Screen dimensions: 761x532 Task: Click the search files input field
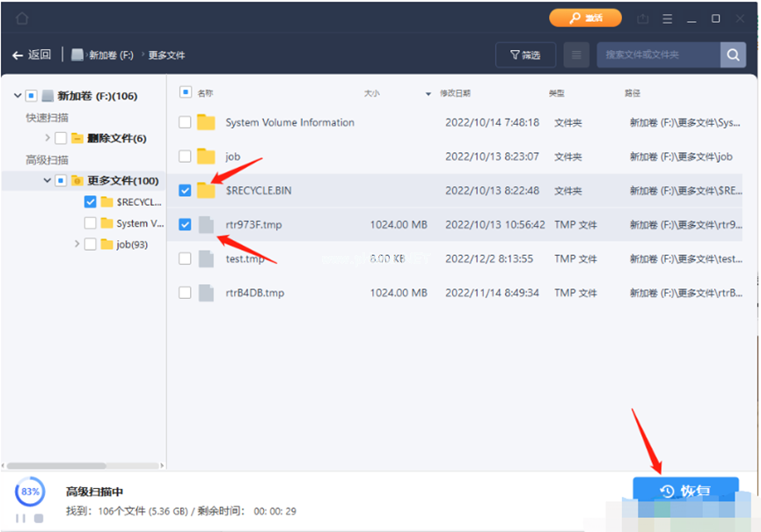pos(657,55)
